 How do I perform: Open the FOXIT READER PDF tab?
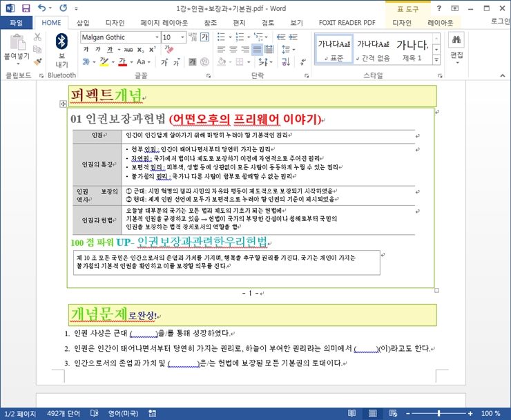point(347,23)
